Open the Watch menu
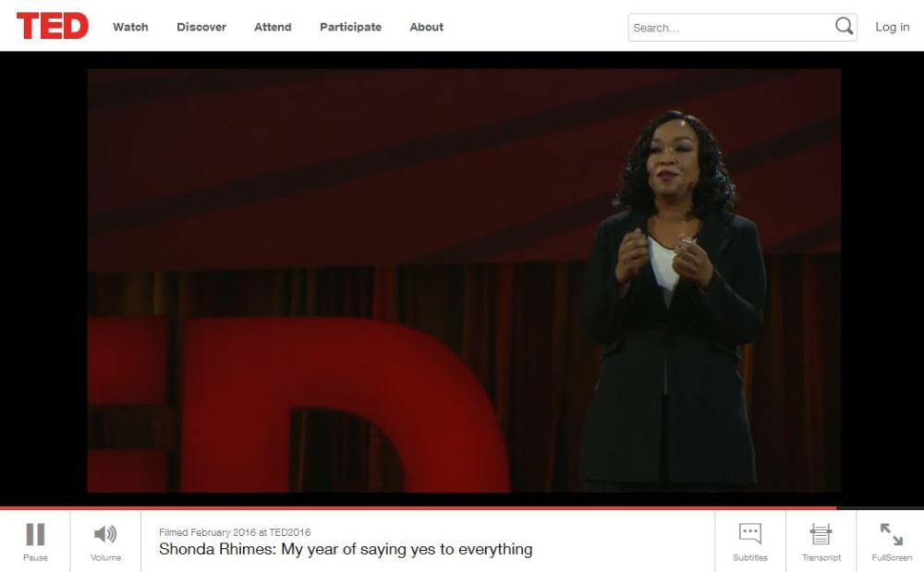The width and height of the screenshot is (924, 572). (x=130, y=27)
